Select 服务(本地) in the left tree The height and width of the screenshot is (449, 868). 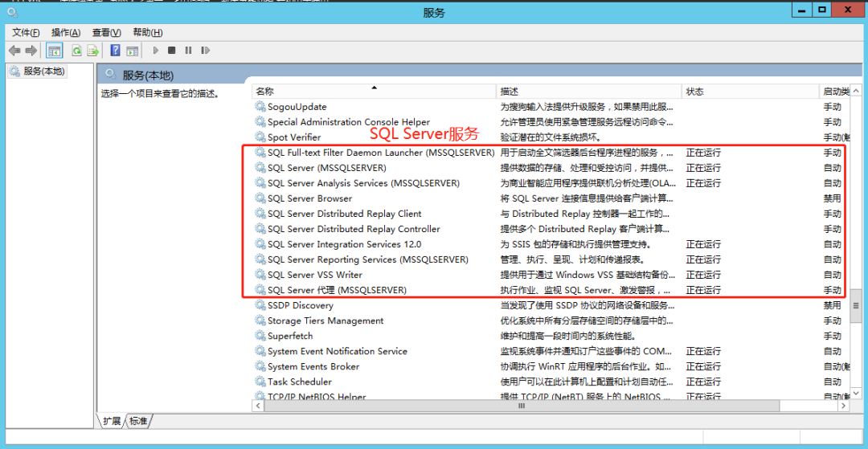coord(43,71)
